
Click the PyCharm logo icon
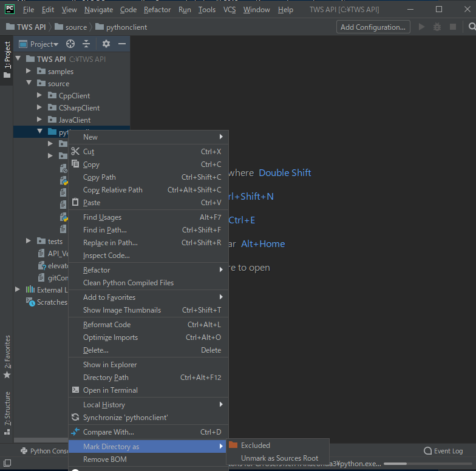click(x=10, y=9)
